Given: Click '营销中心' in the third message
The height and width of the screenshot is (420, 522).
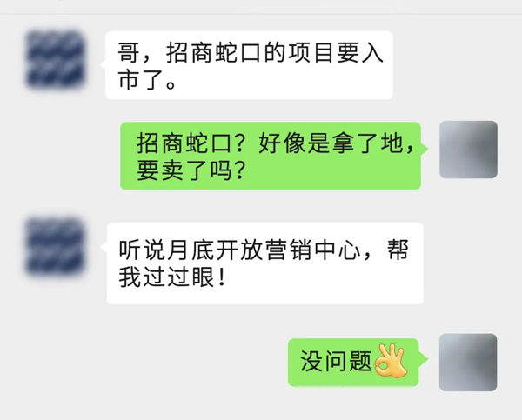Looking at the screenshot, I should point(313,250).
